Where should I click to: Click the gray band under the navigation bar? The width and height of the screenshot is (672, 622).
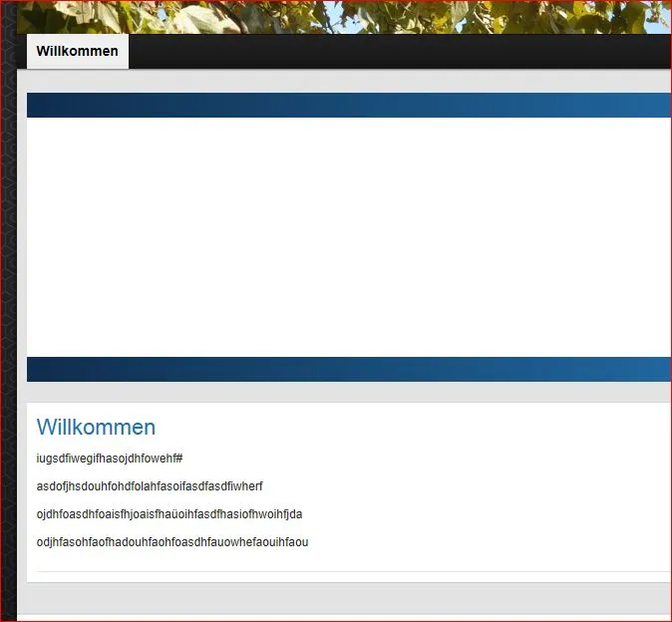pyautogui.click(x=344, y=81)
